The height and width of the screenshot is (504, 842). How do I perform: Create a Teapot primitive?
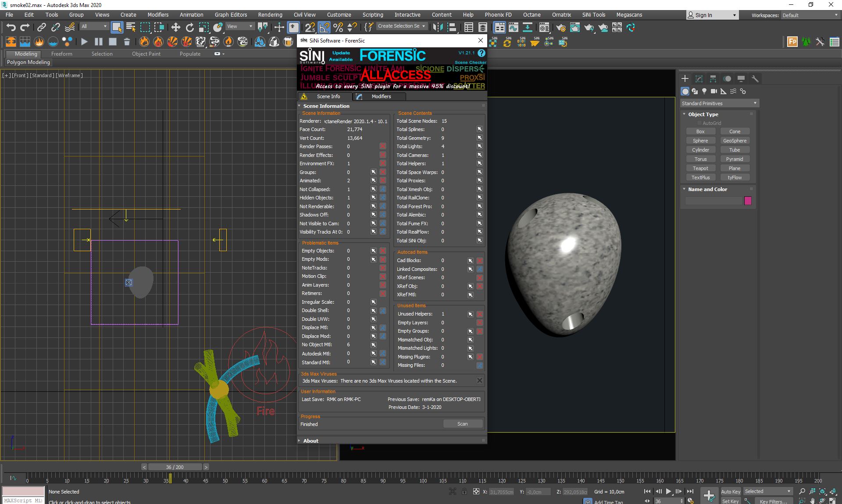(x=700, y=168)
